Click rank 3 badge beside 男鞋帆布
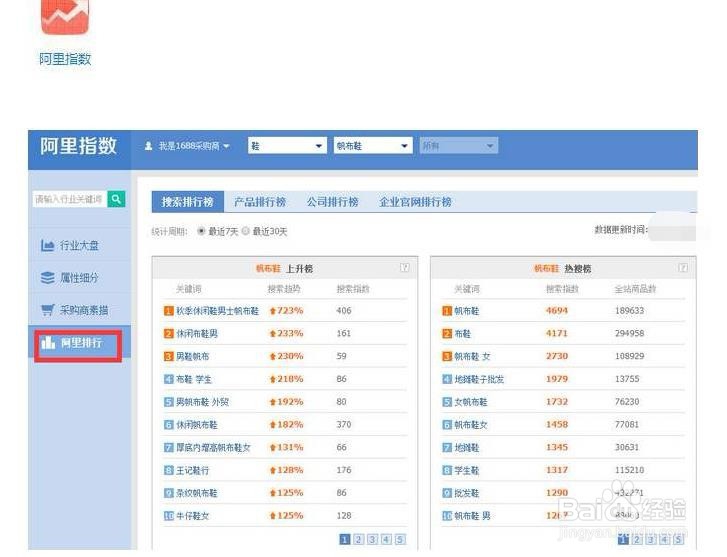Image resolution: width=727 pixels, height=557 pixels. click(169, 356)
